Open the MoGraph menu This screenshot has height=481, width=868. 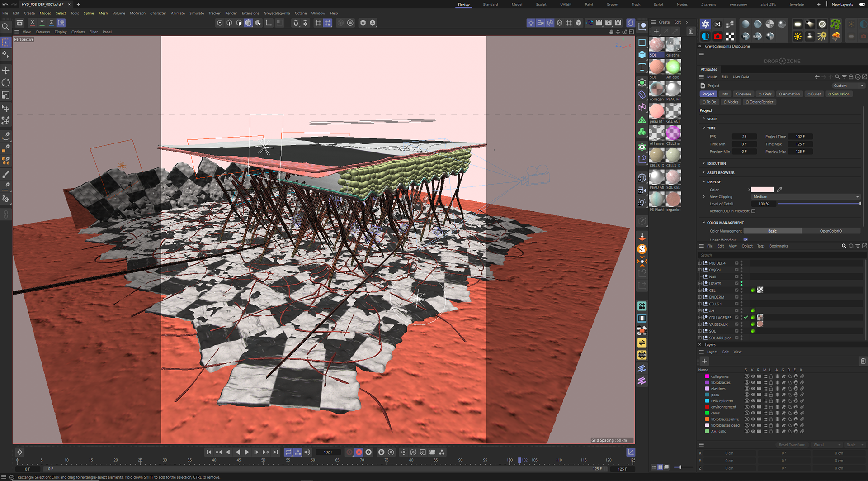(x=137, y=13)
